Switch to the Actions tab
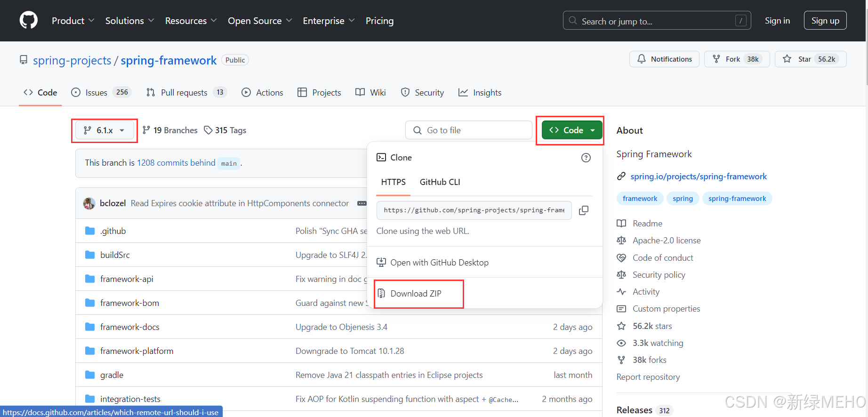 pos(262,93)
